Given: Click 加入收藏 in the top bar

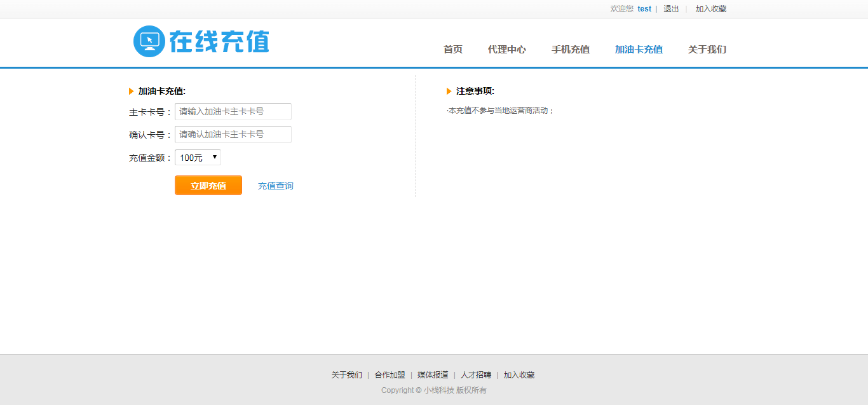Looking at the screenshot, I should pyautogui.click(x=710, y=9).
